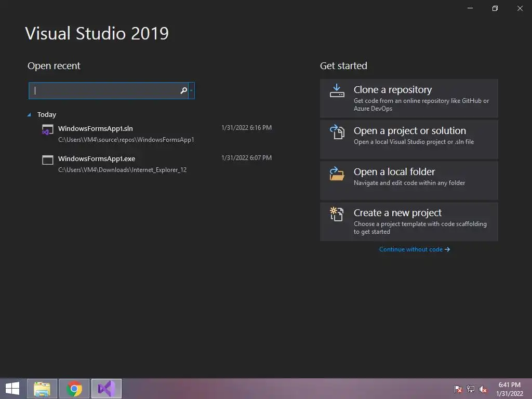
Task: Open WindowsFormsApp1.sln from recent list
Action: pyautogui.click(x=157, y=134)
